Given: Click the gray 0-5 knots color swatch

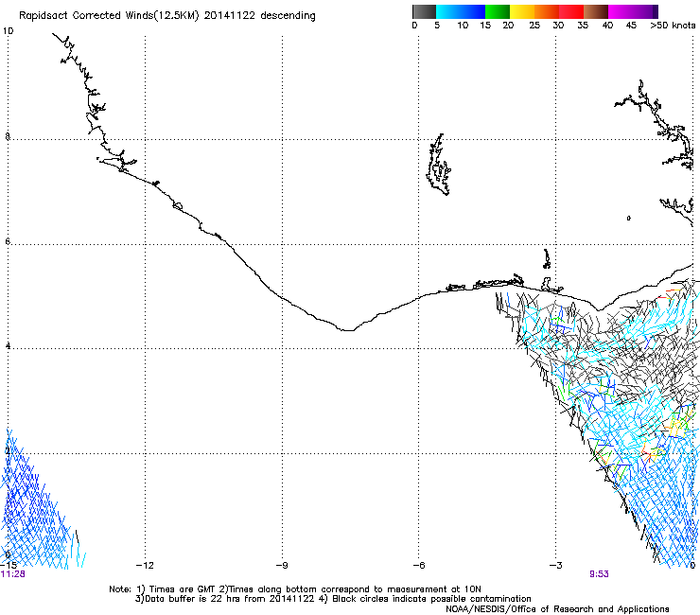Looking at the screenshot, I should click(424, 11).
